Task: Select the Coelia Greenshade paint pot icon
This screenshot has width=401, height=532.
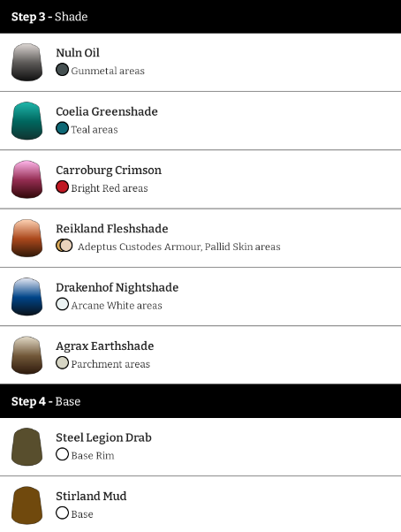Action: 26,121
